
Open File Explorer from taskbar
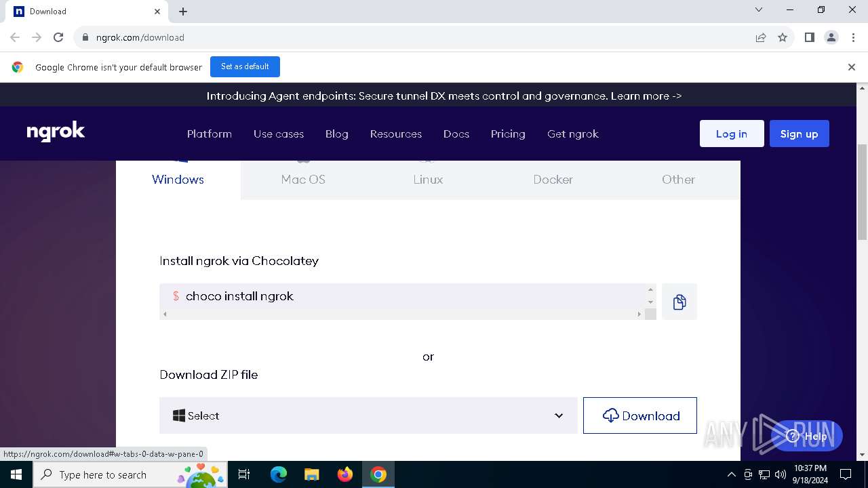pos(311,474)
